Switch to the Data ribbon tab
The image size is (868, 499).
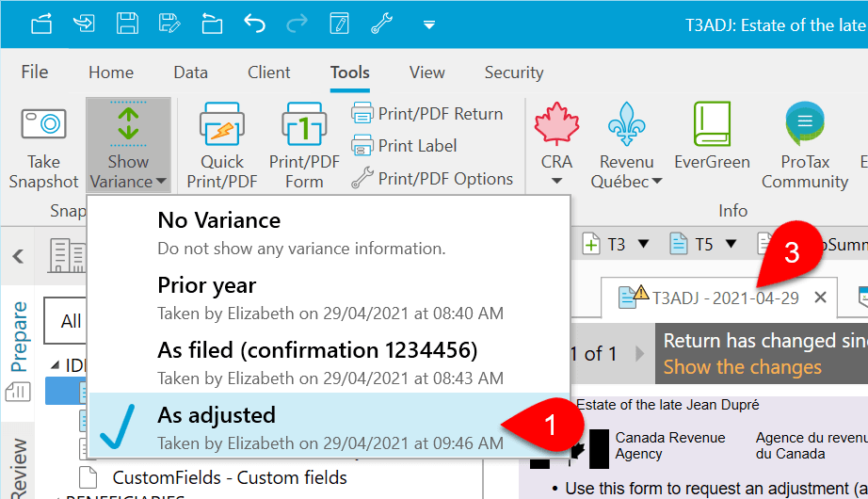pyautogui.click(x=190, y=72)
